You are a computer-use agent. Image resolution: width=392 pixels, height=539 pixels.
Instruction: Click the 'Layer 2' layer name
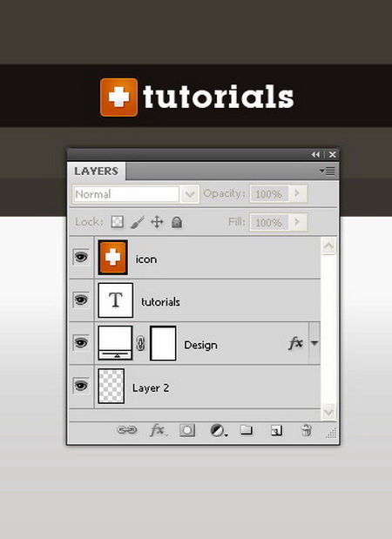tap(151, 388)
